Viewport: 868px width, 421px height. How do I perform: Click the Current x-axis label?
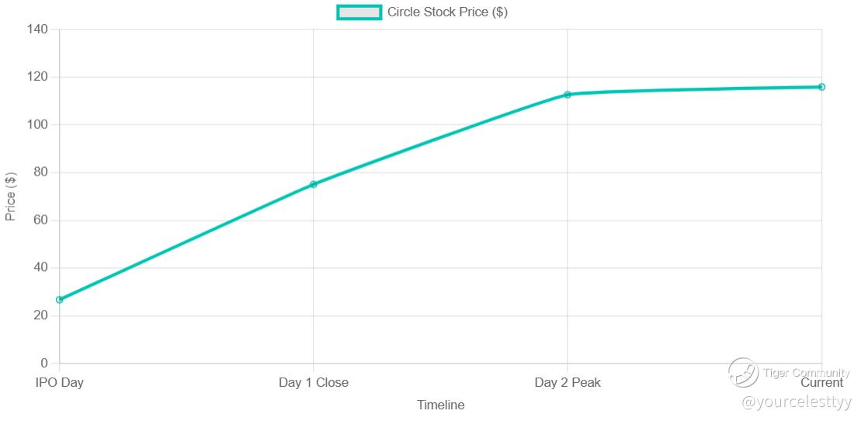point(821,383)
